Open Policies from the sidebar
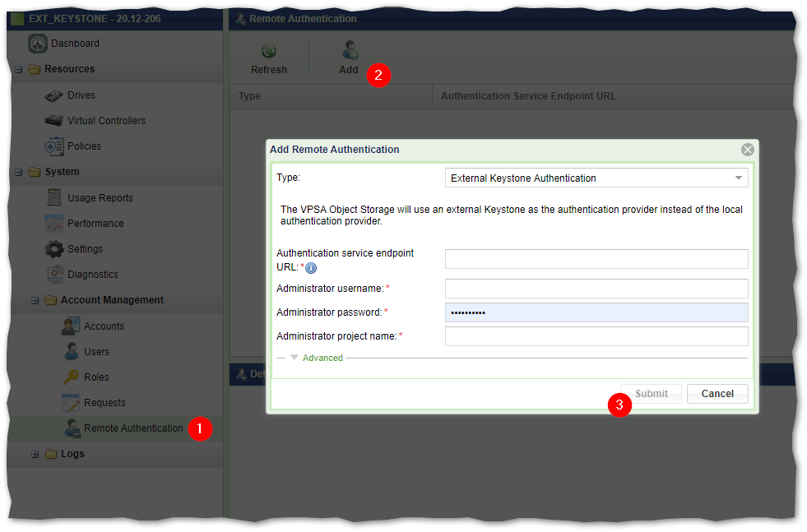The image size is (807, 532). pyautogui.click(x=85, y=146)
